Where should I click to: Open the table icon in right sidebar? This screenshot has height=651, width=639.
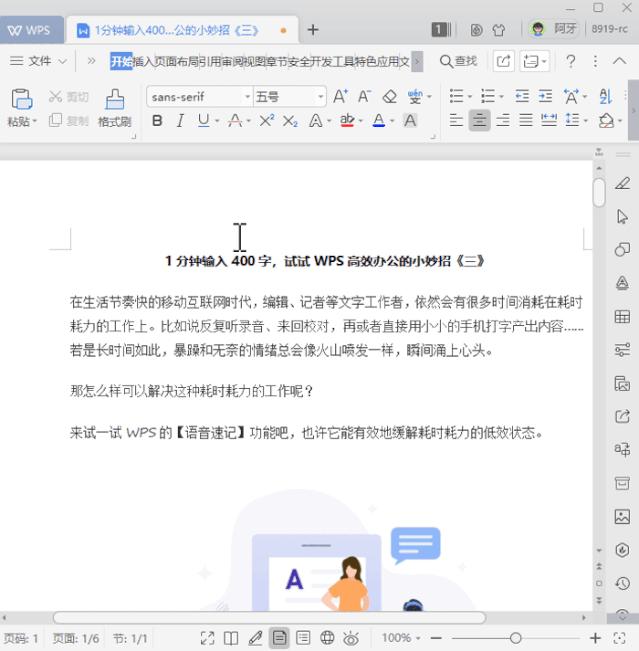point(622,317)
